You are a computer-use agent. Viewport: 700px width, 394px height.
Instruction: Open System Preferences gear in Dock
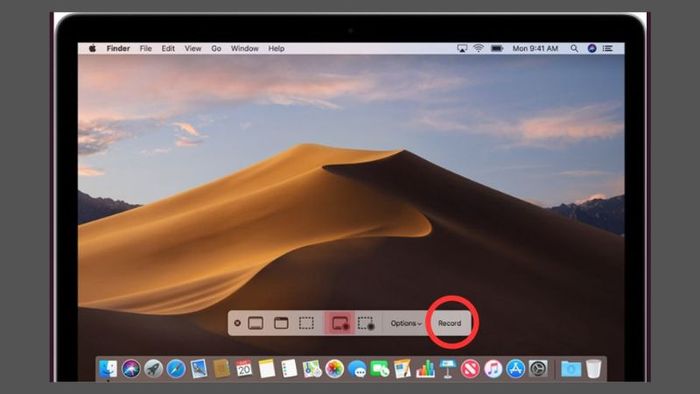[x=538, y=369]
